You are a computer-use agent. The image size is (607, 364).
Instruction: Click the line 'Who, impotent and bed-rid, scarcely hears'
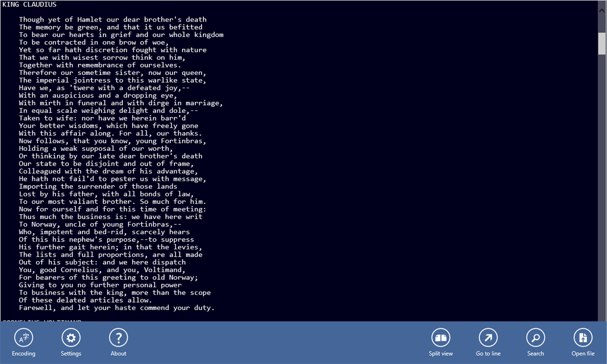pos(105,232)
